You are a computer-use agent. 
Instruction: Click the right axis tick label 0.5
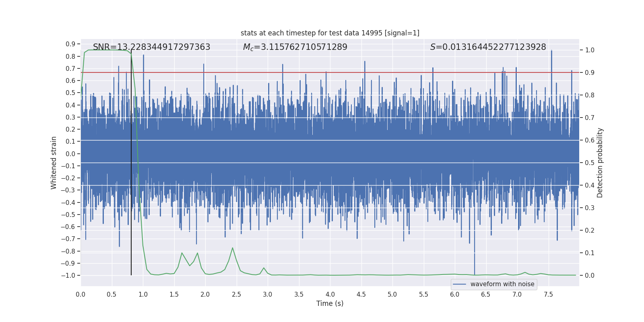click(x=590, y=163)
